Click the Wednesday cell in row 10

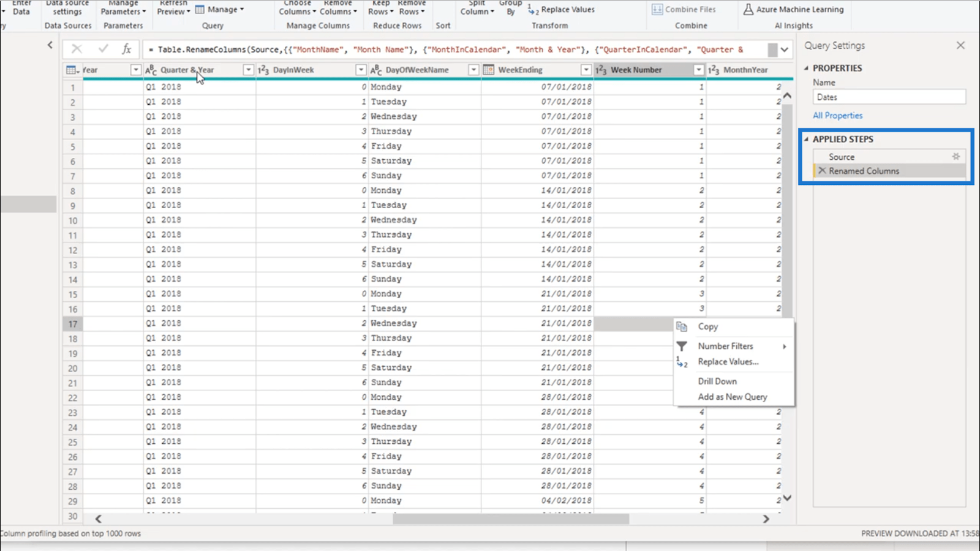click(424, 220)
